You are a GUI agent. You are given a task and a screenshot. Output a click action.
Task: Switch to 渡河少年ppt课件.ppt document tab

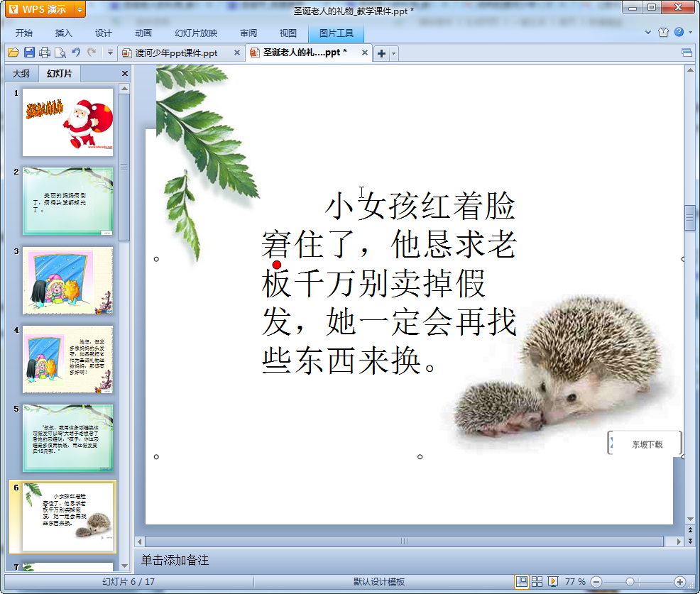(x=176, y=53)
